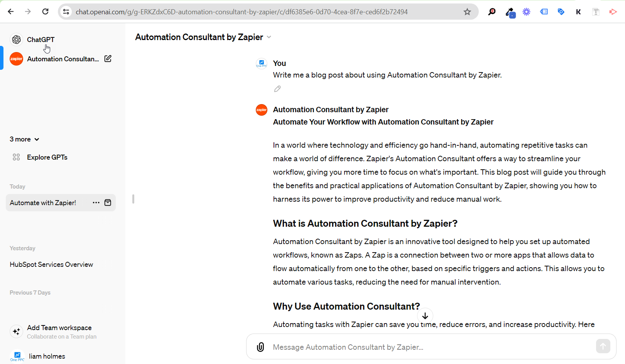
Task: Archive the Automate with Zapier! conversation
Action: click(107, 202)
